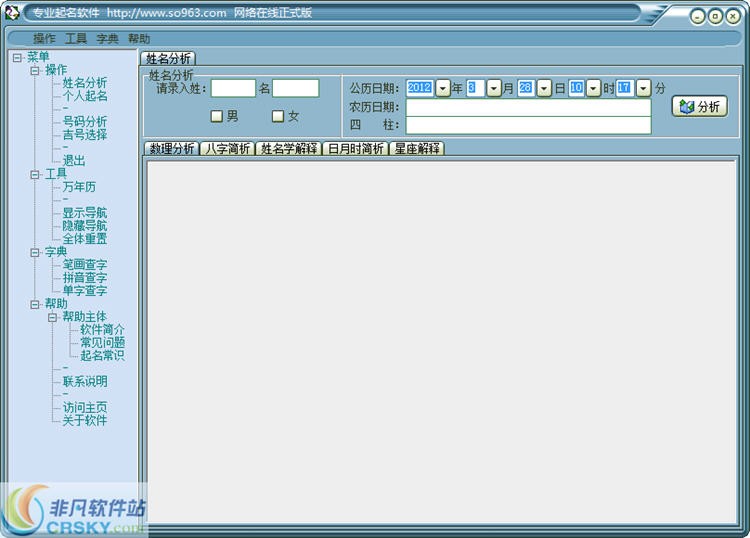Open 笔画查字 in the tree
Viewport: 750px width, 538px height.
point(85,264)
